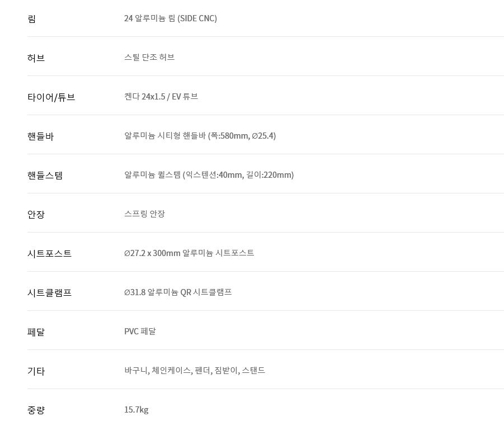Click the 핸들스템 row label

click(x=45, y=176)
